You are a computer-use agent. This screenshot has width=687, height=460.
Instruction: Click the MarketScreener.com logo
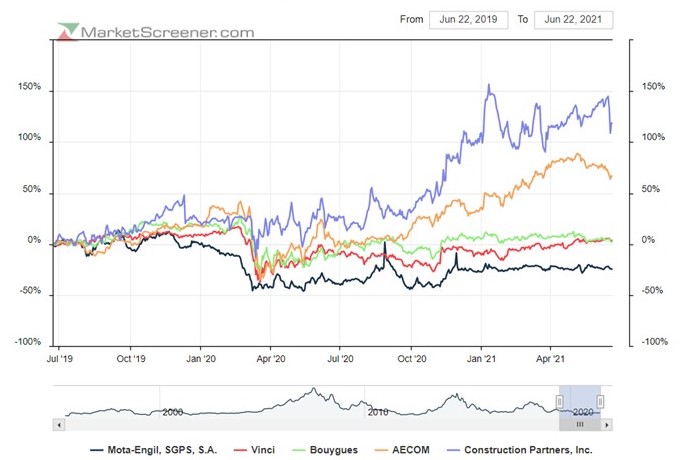point(156,32)
